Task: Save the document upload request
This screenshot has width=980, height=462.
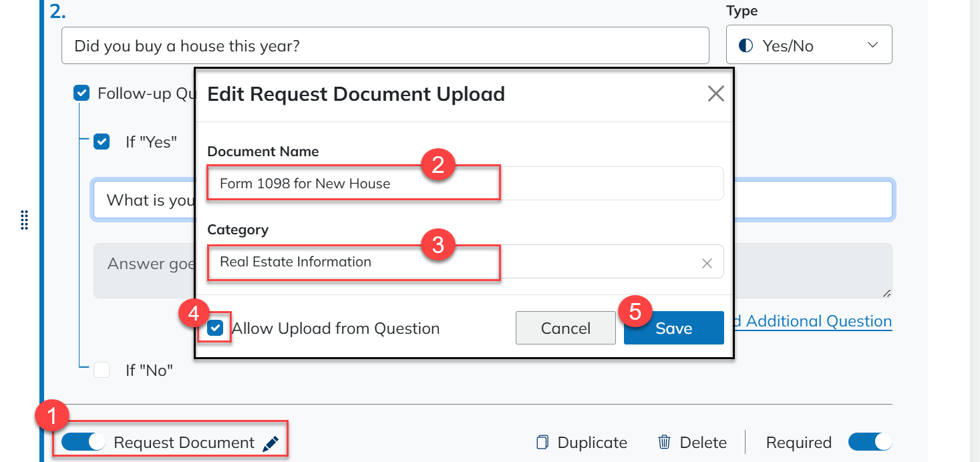Action: click(673, 328)
